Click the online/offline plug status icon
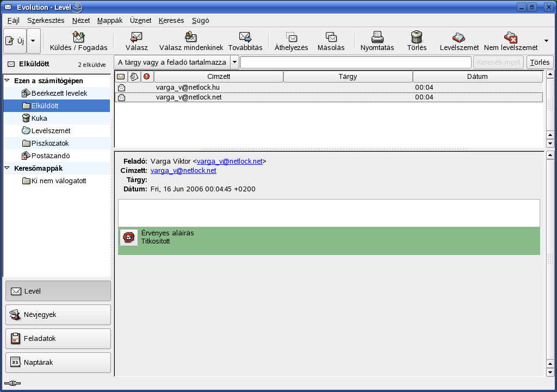The width and height of the screenshot is (557, 392). (x=13, y=383)
